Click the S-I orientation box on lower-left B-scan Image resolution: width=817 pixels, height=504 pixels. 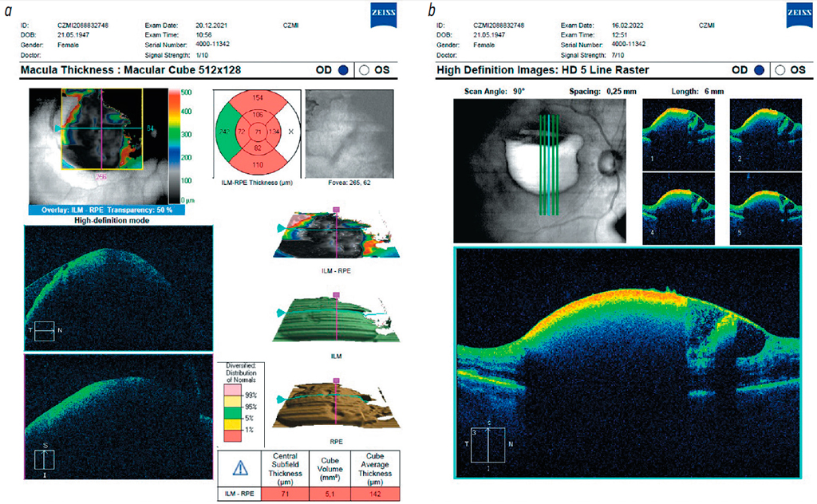point(45,460)
